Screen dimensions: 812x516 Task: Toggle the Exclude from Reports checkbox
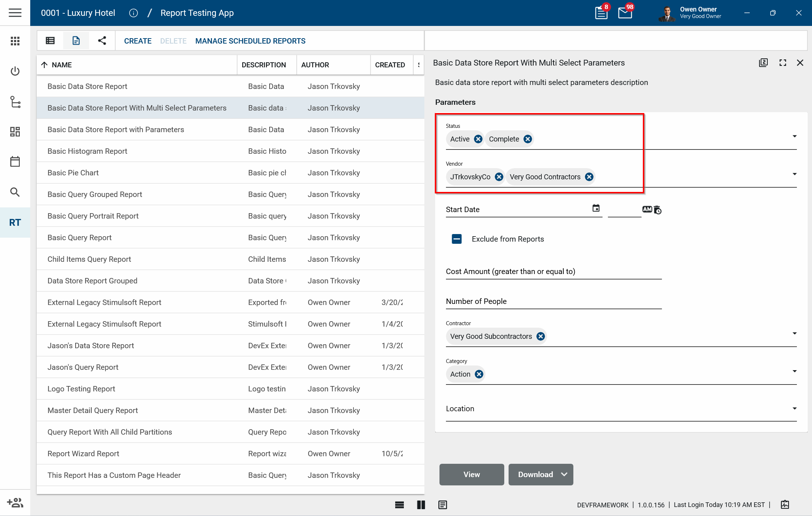[x=457, y=239]
